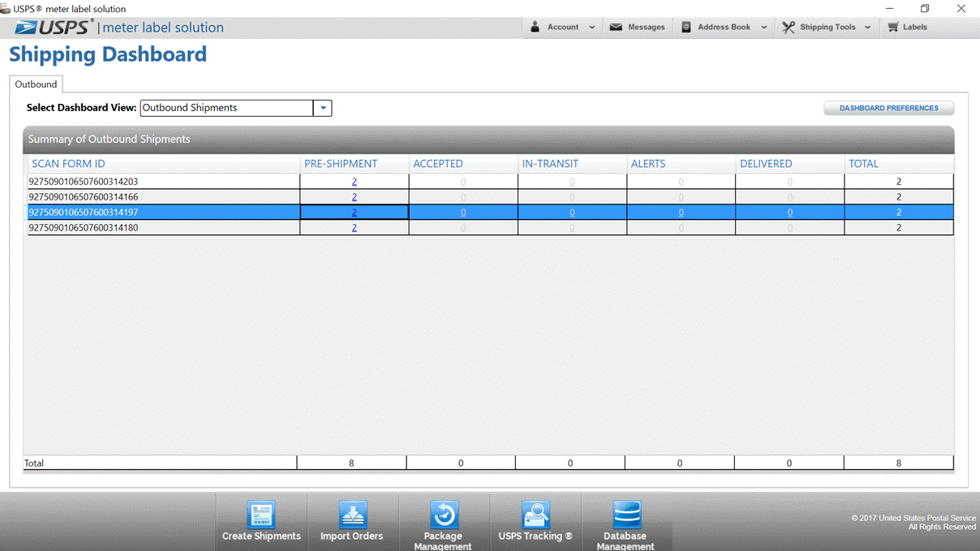Viewport: 980px width, 551px height.
Task: Open pre-shipment link for form ending 314180
Action: coord(355,228)
